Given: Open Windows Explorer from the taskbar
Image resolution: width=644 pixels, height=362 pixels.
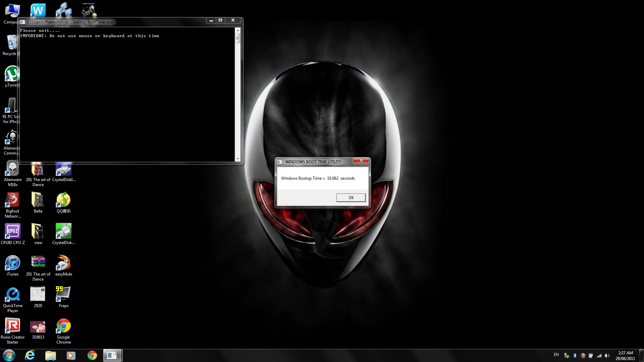Looking at the screenshot, I should tap(50, 355).
